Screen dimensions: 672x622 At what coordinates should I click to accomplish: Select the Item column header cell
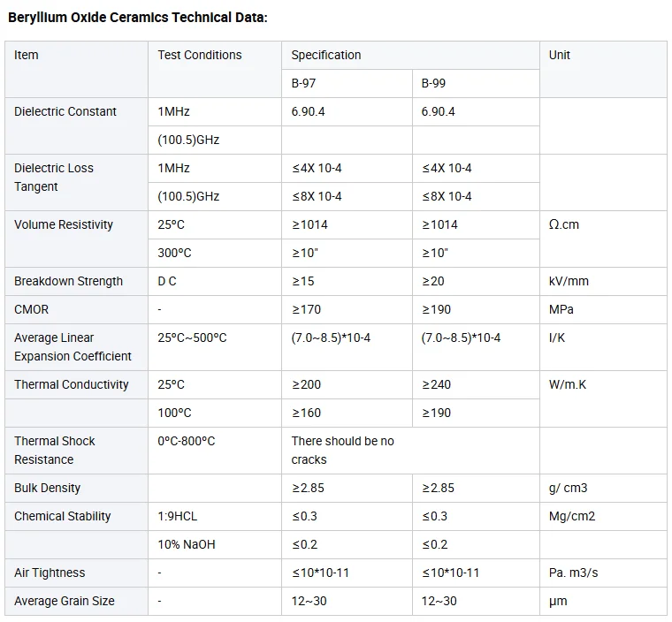click(x=27, y=55)
